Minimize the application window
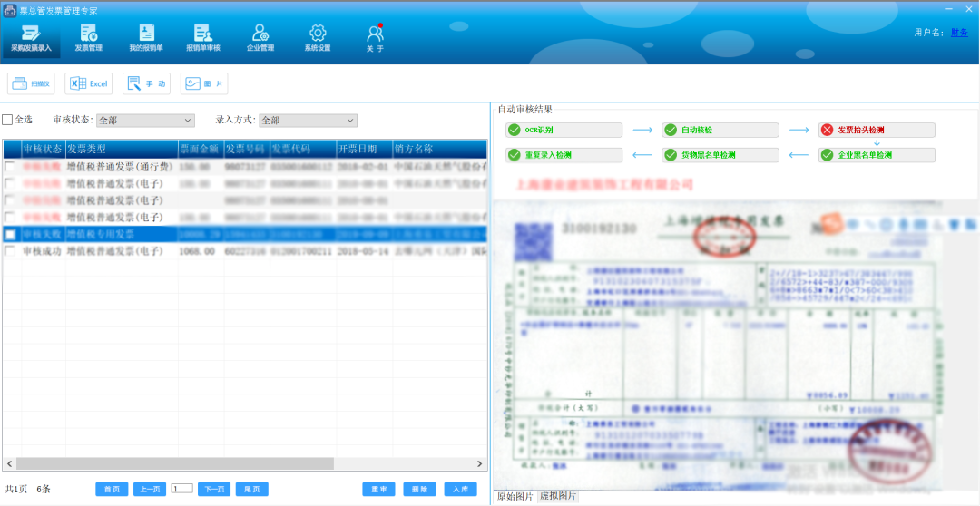 point(949,9)
